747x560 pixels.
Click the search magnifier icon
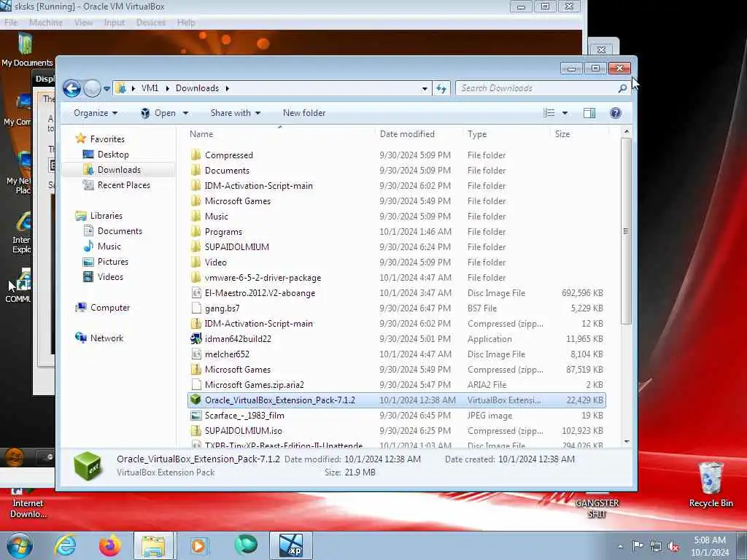coord(622,88)
